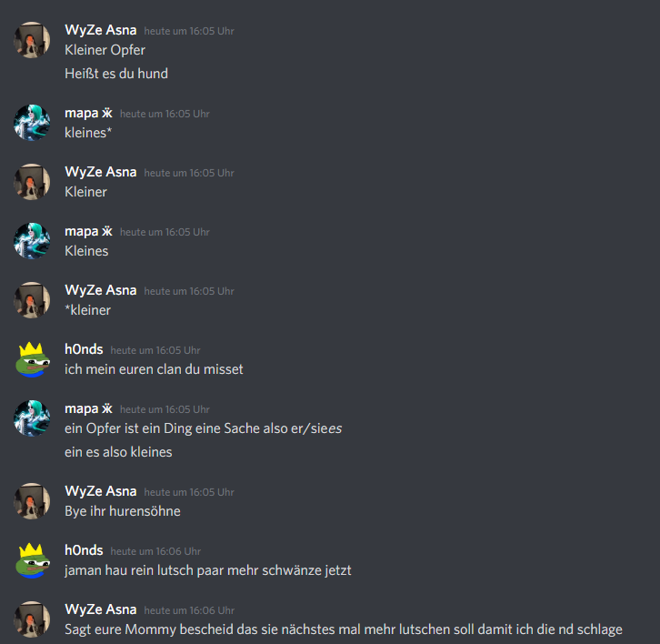Select the message "ich mein euren clan du misset"
The image size is (660, 644).
pyautogui.click(x=154, y=369)
